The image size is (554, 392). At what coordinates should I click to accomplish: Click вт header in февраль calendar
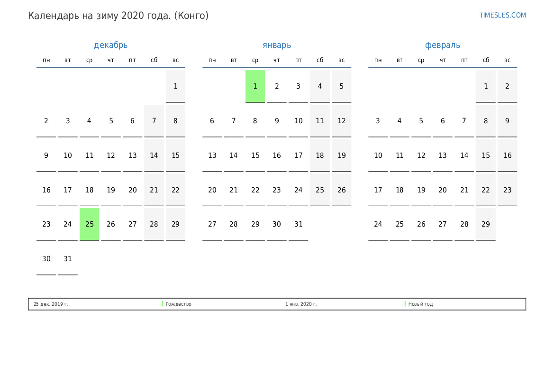tap(400, 60)
